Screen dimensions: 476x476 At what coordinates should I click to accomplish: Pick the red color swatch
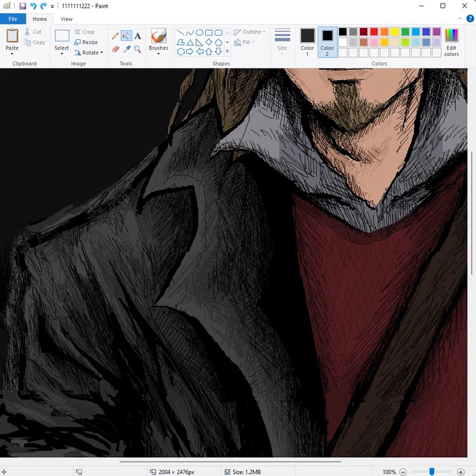point(374,31)
